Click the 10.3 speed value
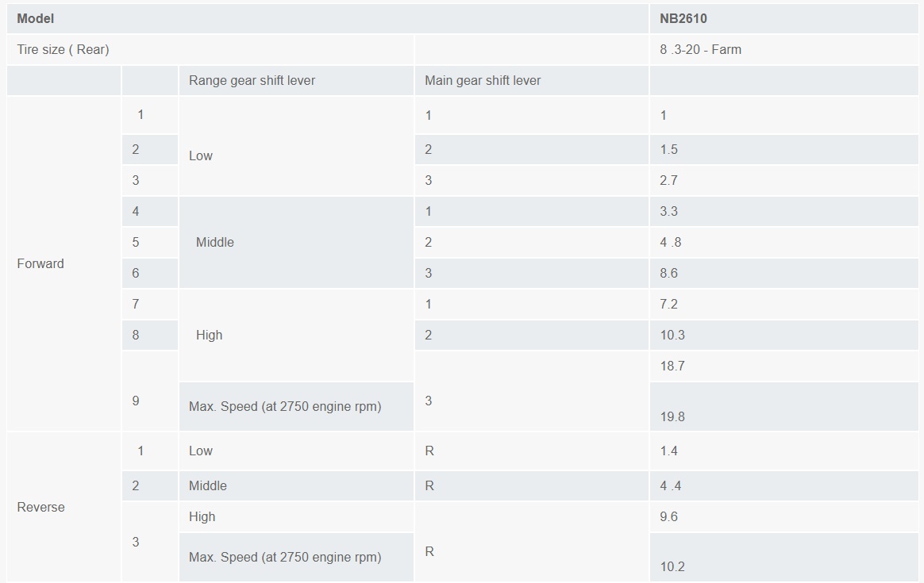Screen dimensions: 924x583 click(x=672, y=335)
